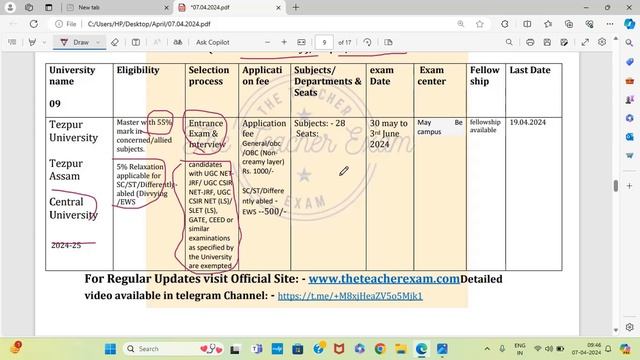The height and width of the screenshot is (360, 640).
Task: Click "19.04.2024" last date cell
Action: tap(527, 122)
